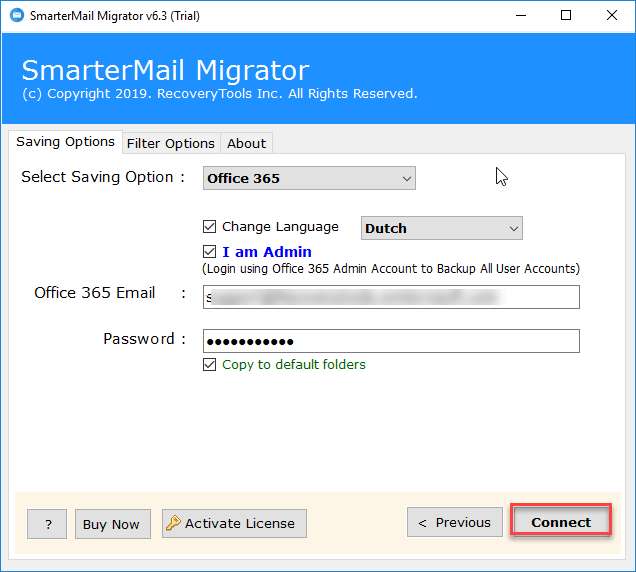Click the Buy Now button
This screenshot has height=572, width=636.
113,524
